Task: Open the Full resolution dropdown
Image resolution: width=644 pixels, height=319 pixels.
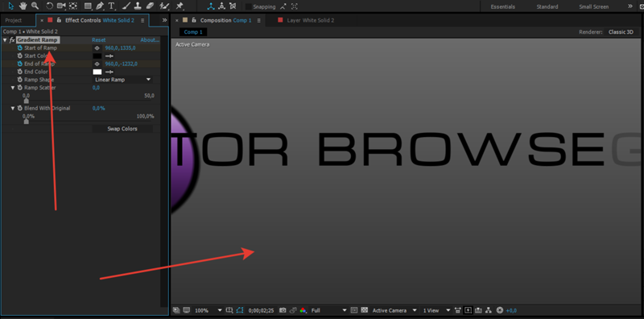Action: point(328,310)
